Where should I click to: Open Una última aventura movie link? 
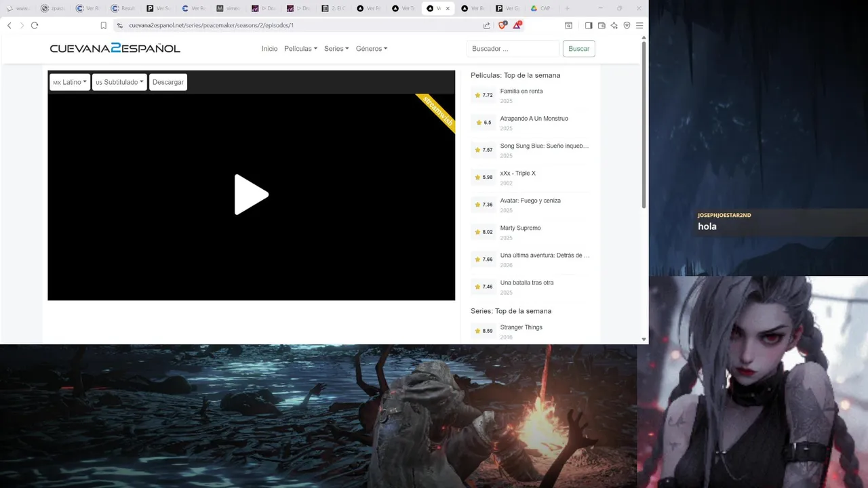click(x=545, y=256)
